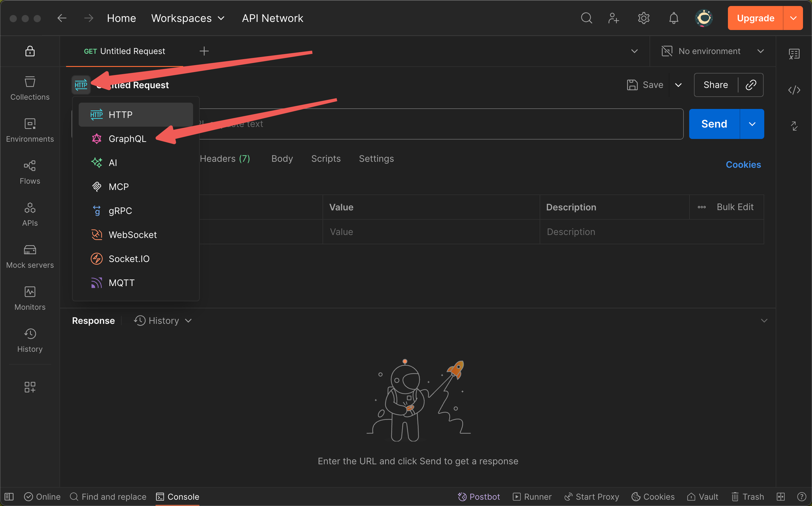The height and width of the screenshot is (506, 812).
Task: Toggle the Console panel
Action: 177,497
